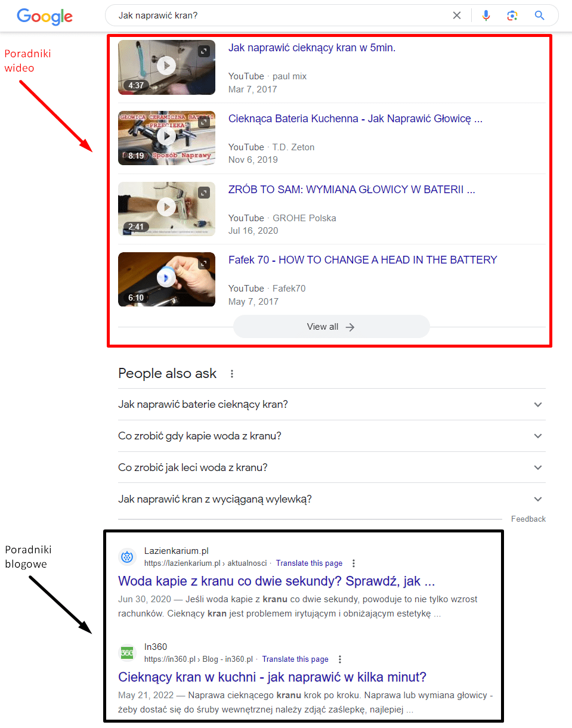Expand preview icon on 4:37 video
Image resolution: width=572 pixels, height=728 pixels.
click(x=204, y=51)
